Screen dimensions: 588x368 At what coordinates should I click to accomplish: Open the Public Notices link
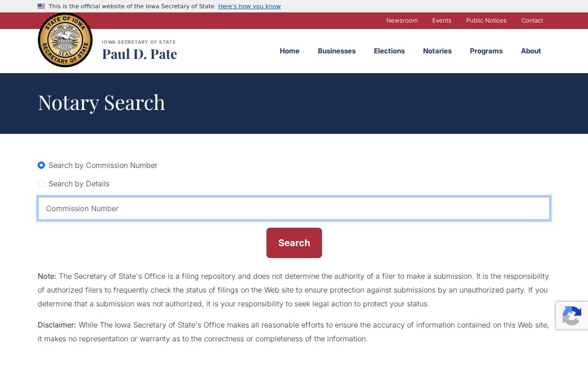(x=486, y=21)
